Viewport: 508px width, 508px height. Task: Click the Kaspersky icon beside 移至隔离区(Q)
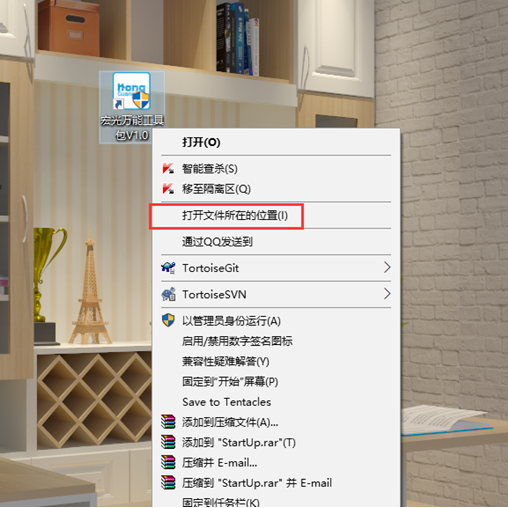(168, 189)
